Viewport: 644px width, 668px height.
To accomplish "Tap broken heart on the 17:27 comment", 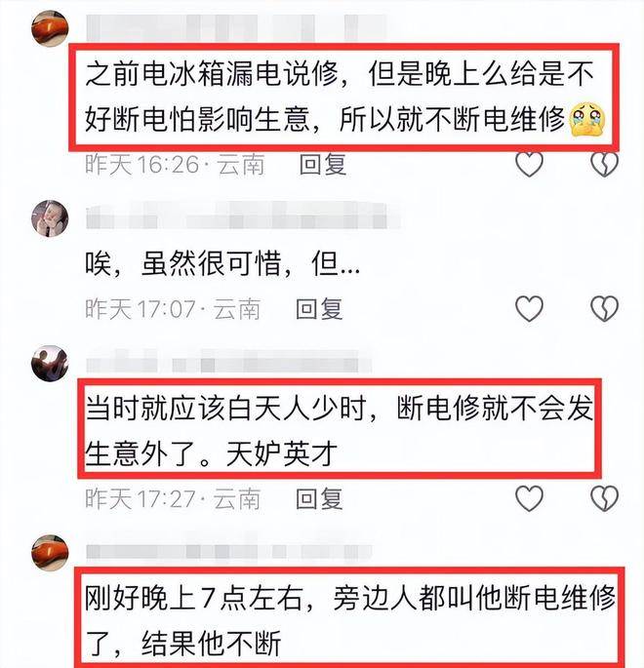I will click(604, 498).
